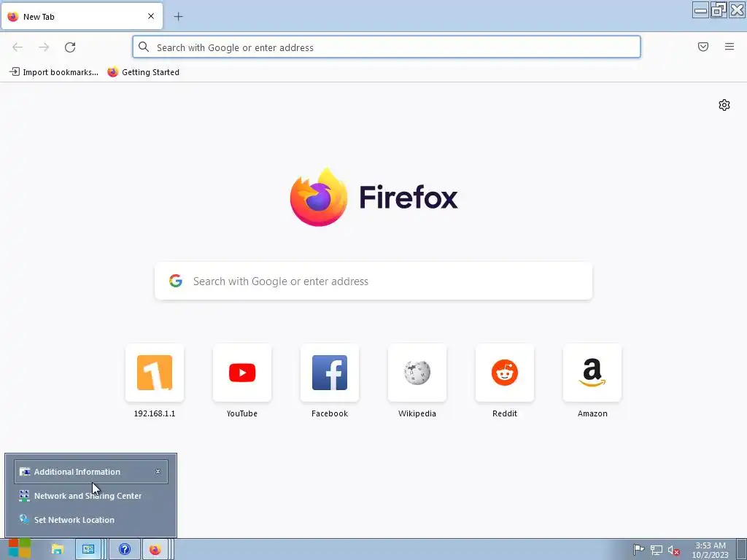Click the muted volume tray icon
The image size is (747, 560).
(673, 550)
